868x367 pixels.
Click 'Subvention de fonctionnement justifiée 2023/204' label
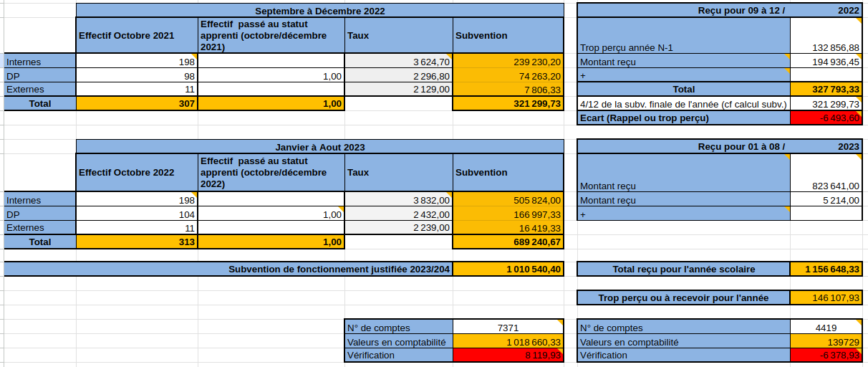(228, 269)
